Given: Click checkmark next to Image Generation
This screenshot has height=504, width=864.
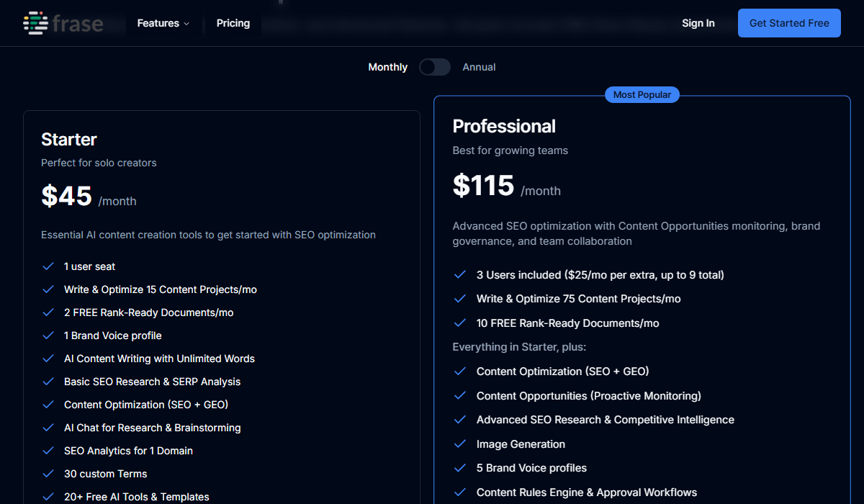Looking at the screenshot, I should (460, 444).
